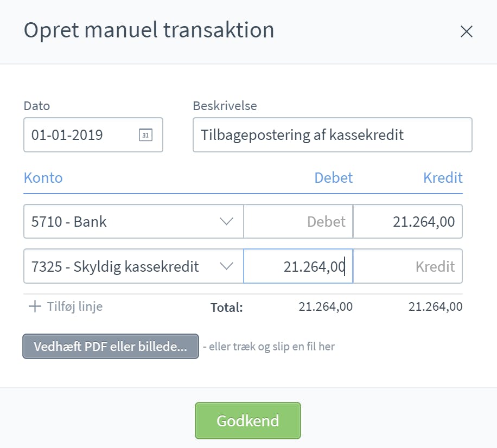Close the Opret manuel transaktion dialog
The height and width of the screenshot is (448, 497).
tap(466, 31)
